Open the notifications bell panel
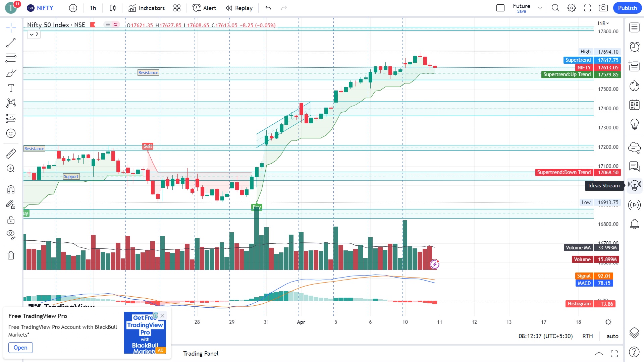The height and width of the screenshot is (362, 644). click(634, 224)
